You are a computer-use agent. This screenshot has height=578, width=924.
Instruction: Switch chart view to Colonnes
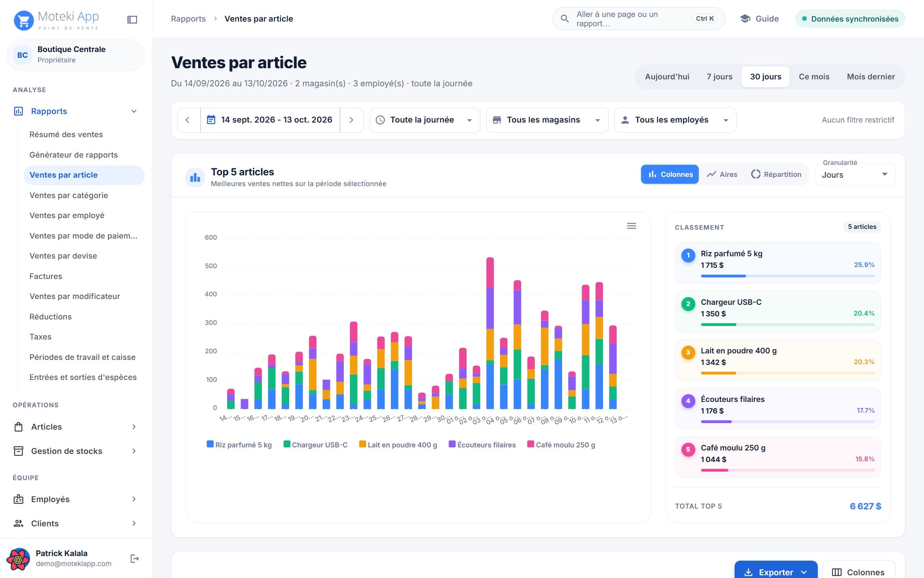pos(670,174)
